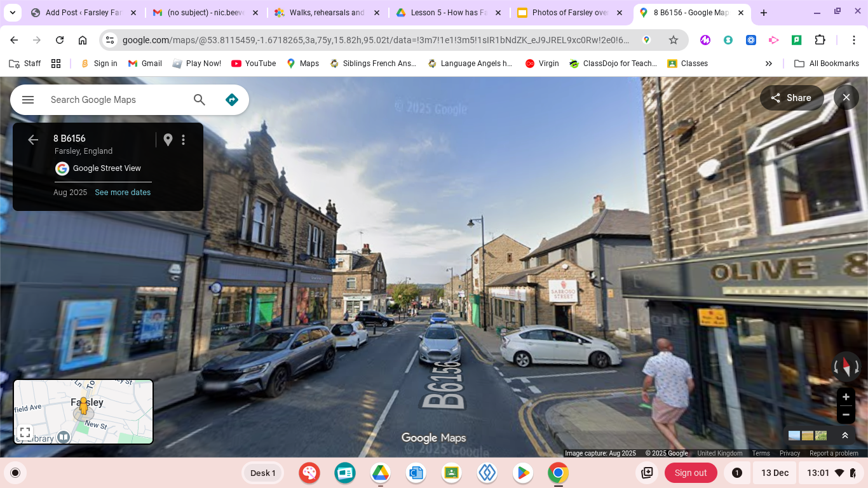This screenshot has height=488, width=868.
Task: Click the search magnifier icon in Maps
Action: point(200,100)
